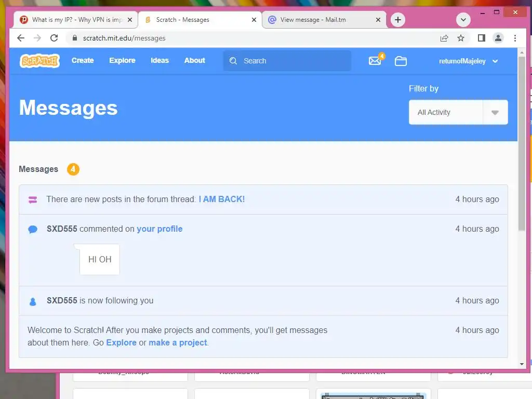The height and width of the screenshot is (399, 532).
Task: Open the browser side panel icon
Action: [481, 38]
